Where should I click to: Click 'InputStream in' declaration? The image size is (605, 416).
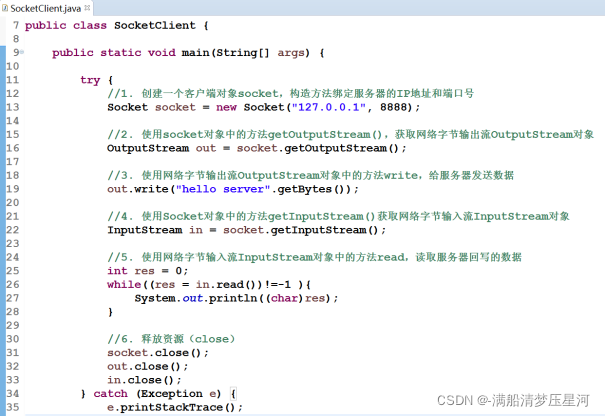click(155, 230)
